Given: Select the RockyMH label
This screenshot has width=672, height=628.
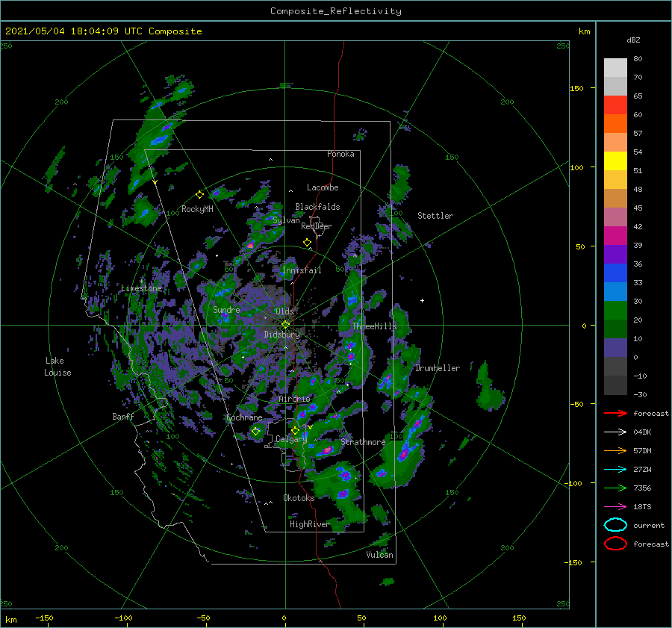Looking at the screenshot, I should pos(197,209).
